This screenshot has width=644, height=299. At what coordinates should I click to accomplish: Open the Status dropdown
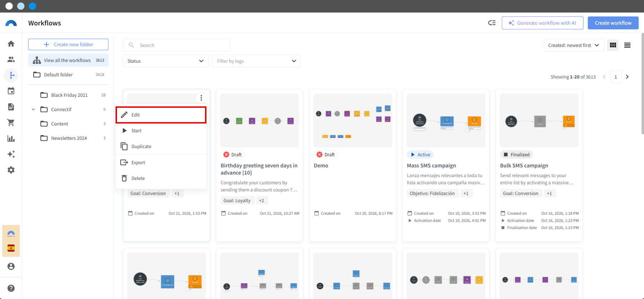tap(166, 61)
